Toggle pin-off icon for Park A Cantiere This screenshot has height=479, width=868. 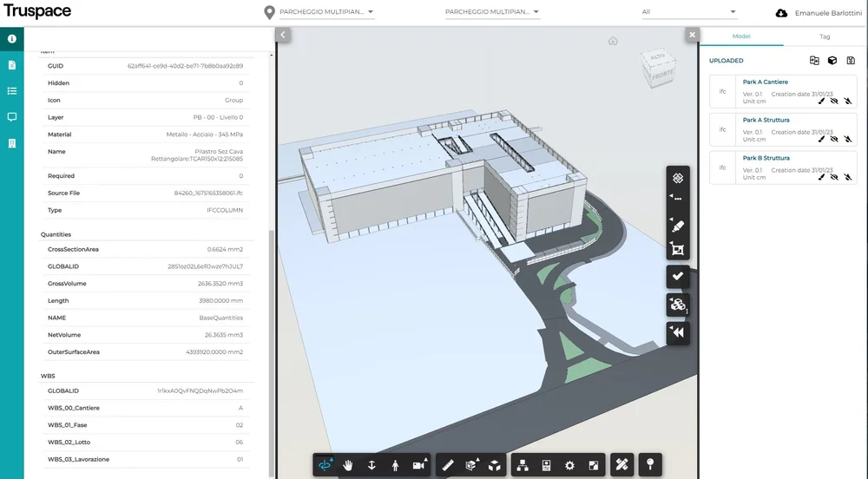[847, 102]
